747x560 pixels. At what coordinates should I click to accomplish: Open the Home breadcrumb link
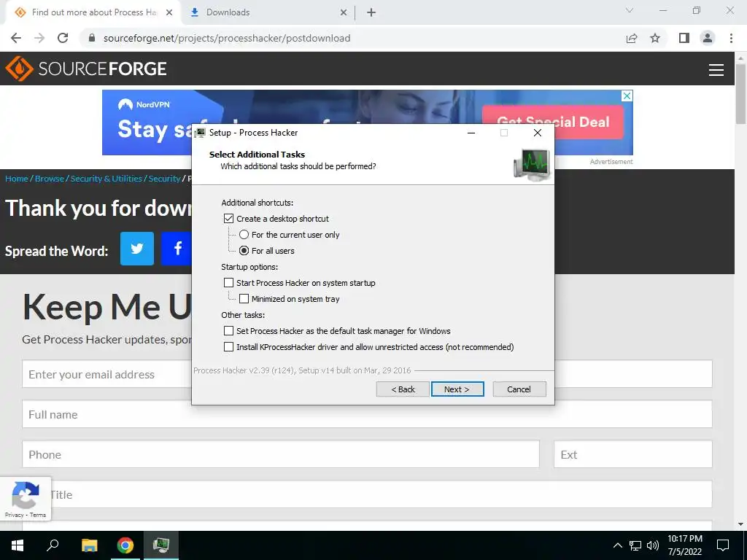(x=17, y=179)
